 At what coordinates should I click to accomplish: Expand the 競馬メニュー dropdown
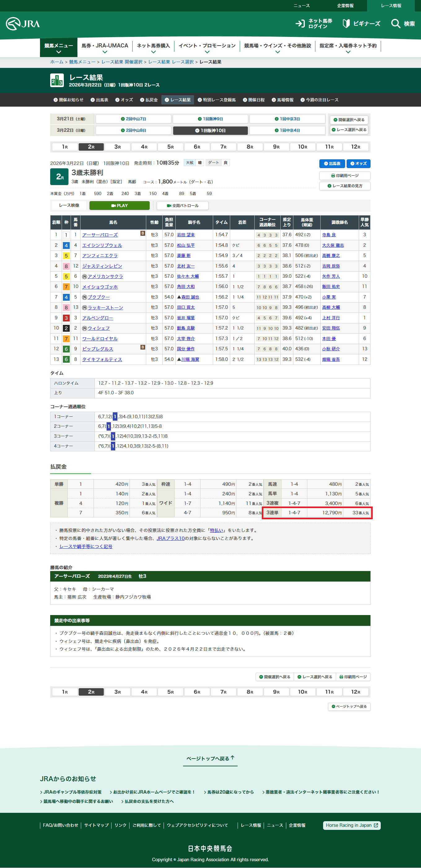59,48
